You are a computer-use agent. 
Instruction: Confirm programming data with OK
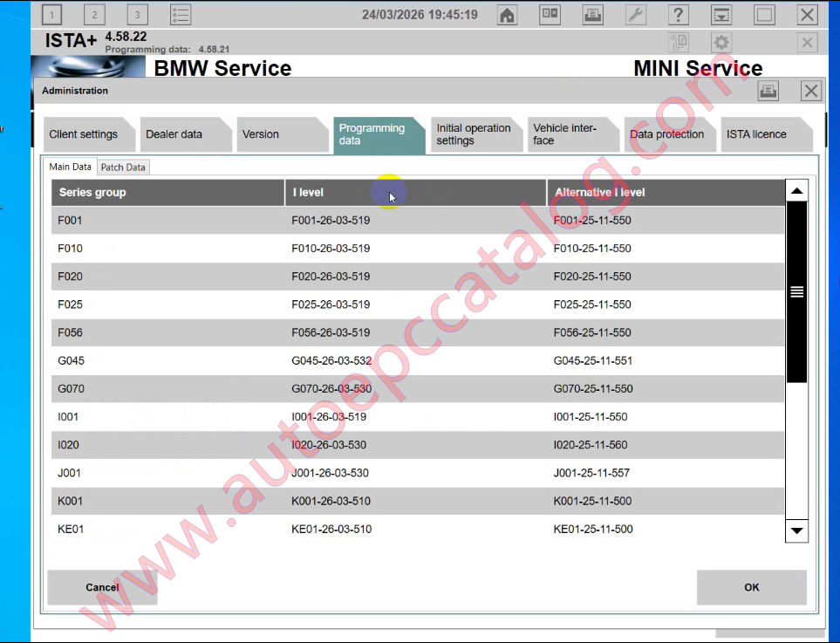coord(751,587)
